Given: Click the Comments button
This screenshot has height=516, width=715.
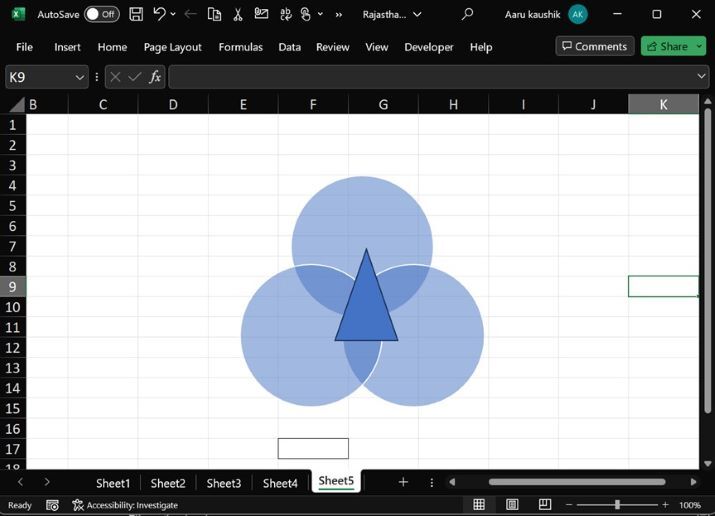Looking at the screenshot, I should pos(595,46).
